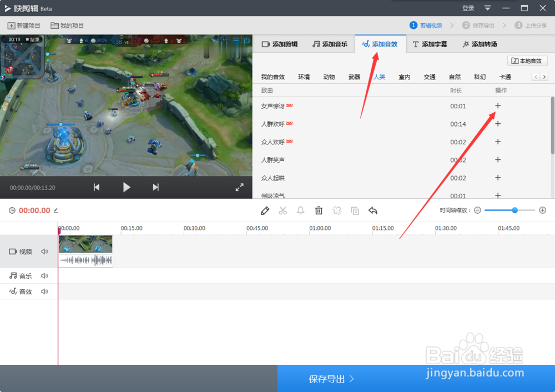This screenshot has width=555, height=392.
Task: Select the 人群欢呼 sound row text
Action: pyautogui.click(x=273, y=124)
